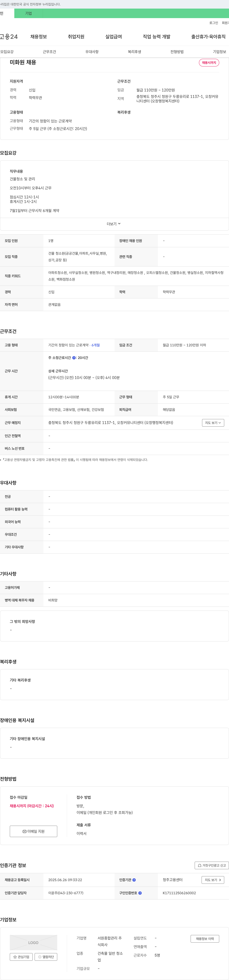Click the help icon next to 인증기관
Viewport: 229px width, 980px height.
(134, 880)
